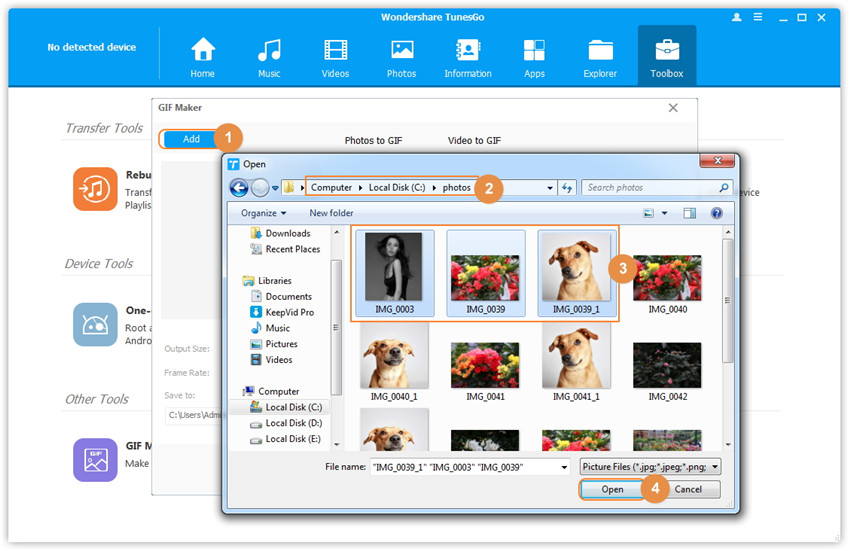The image size is (850, 551).
Task: Click the Search photos field
Action: [651, 188]
